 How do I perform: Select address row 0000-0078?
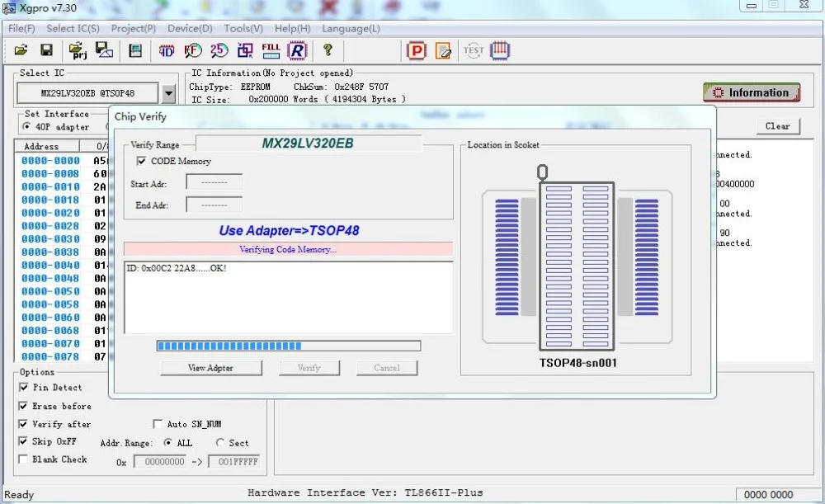(50, 356)
